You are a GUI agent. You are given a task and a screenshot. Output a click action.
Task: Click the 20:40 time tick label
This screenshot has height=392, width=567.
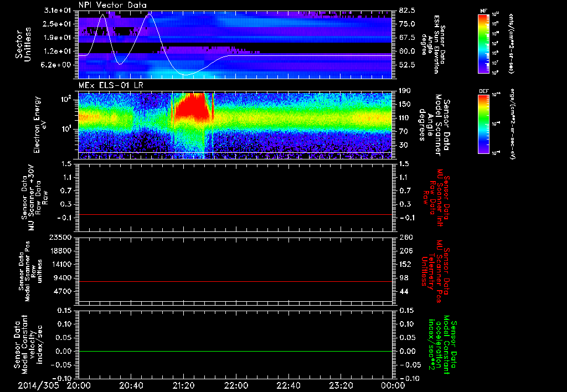click(131, 385)
